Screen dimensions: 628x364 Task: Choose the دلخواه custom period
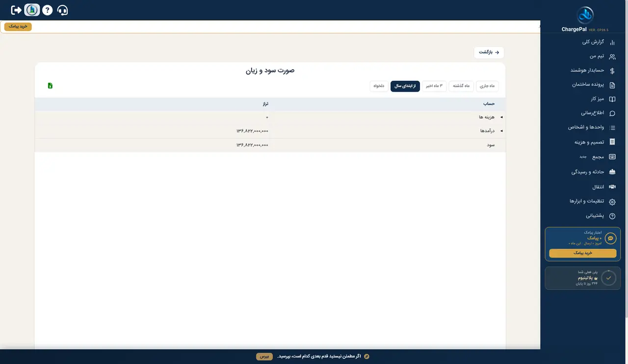click(379, 86)
